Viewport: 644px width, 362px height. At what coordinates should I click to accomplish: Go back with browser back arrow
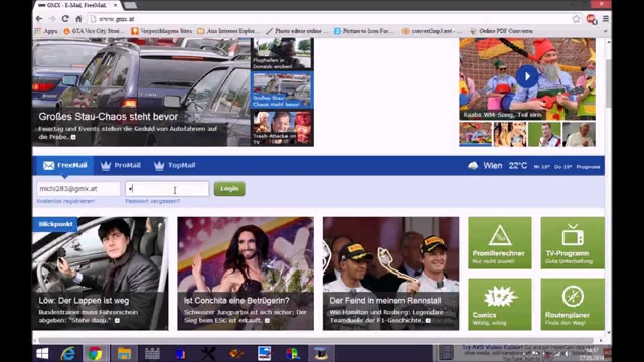coord(39,19)
